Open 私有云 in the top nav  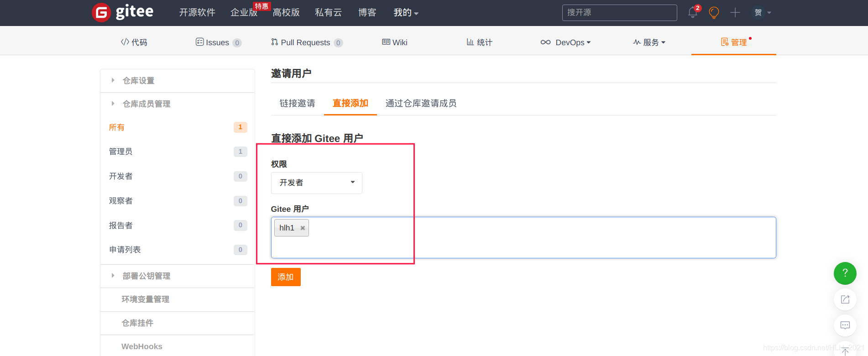pos(329,12)
